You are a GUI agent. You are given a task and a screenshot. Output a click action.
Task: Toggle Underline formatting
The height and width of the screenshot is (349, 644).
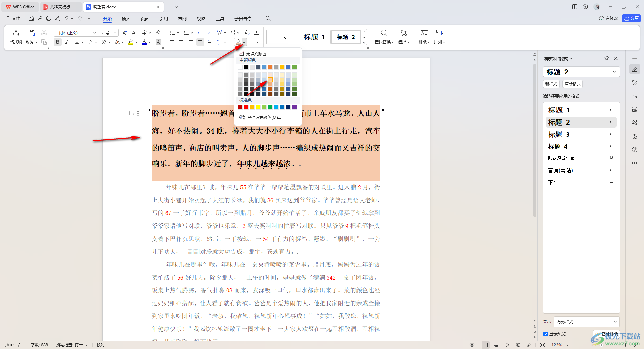pos(77,42)
